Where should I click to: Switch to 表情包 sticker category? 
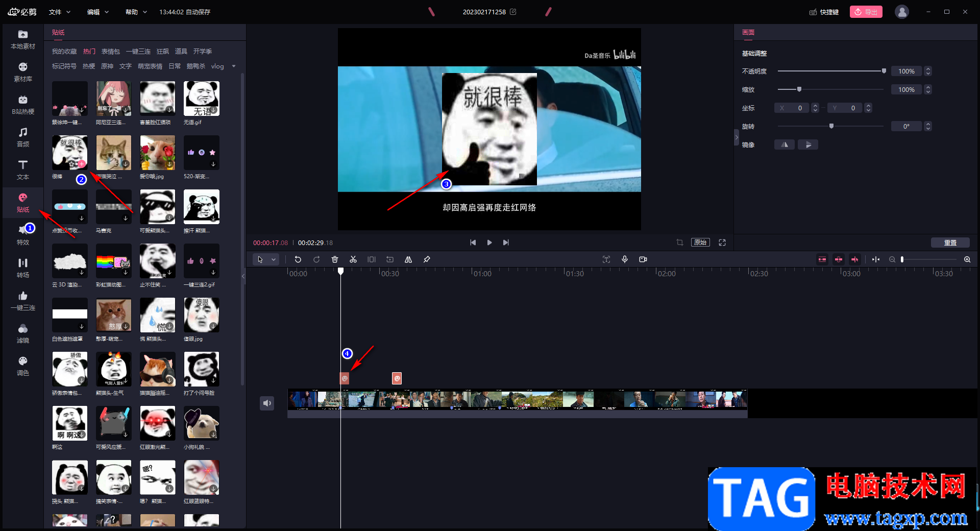pyautogui.click(x=110, y=51)
